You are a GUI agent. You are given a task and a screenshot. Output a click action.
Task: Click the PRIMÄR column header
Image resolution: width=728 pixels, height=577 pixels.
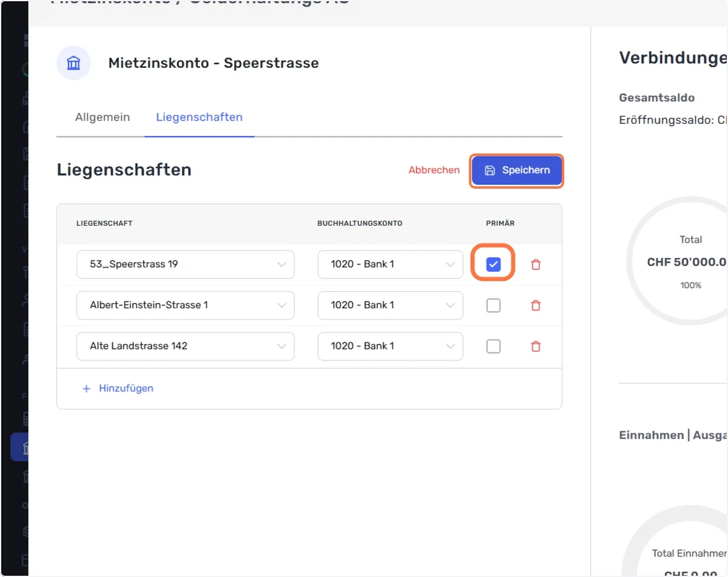coord(500,223)
